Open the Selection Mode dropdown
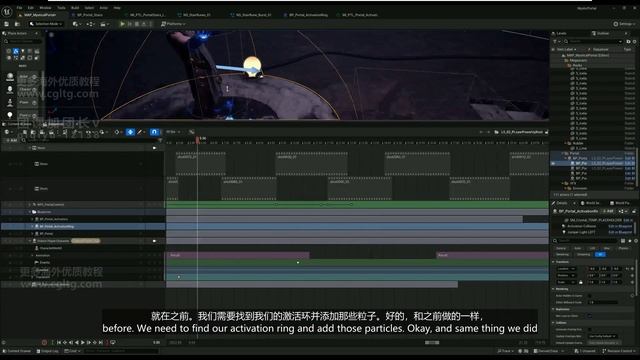The image size is (640, 360). tap(46, 24)
